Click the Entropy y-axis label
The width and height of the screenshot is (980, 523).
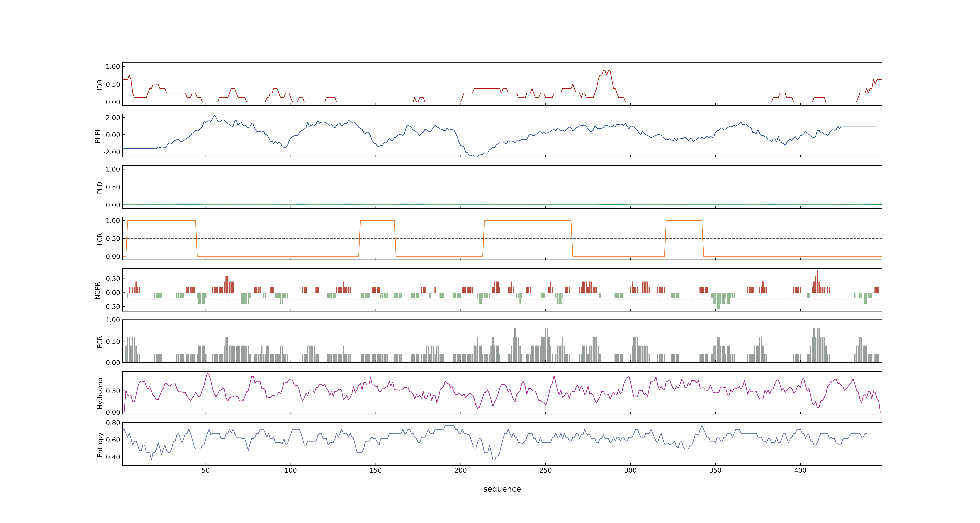[100, 444]
